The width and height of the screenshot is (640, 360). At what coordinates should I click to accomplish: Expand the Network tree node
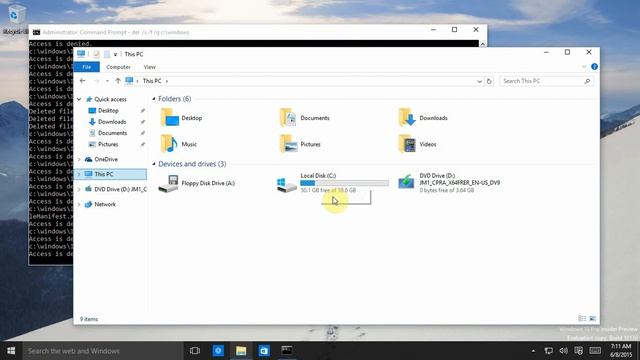(79, 204)
